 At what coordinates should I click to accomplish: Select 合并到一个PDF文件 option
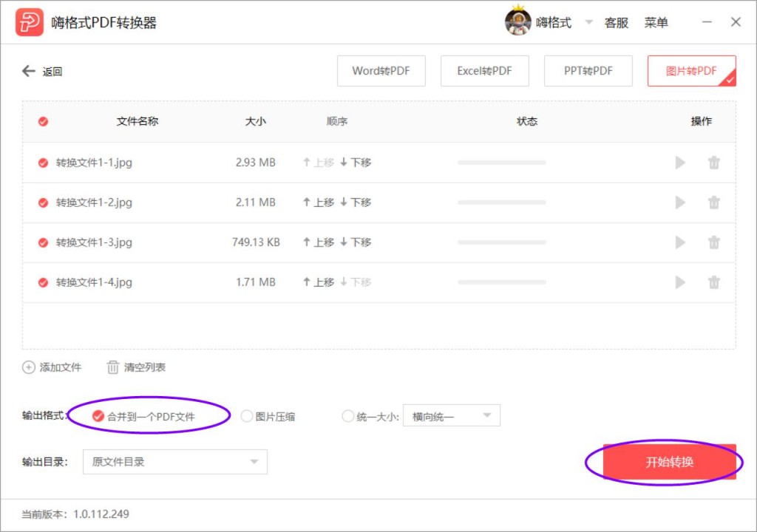coord(144,416)
